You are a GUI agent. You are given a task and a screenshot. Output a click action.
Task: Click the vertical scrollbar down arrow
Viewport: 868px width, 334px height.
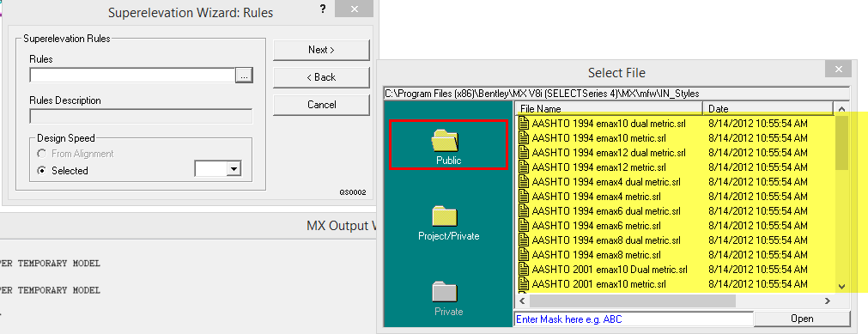(x=842, y=287)
